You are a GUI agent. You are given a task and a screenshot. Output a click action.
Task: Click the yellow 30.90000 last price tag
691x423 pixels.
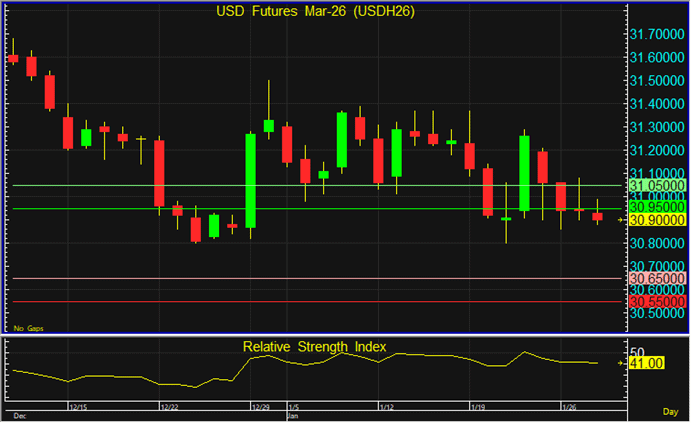[656, 220]
